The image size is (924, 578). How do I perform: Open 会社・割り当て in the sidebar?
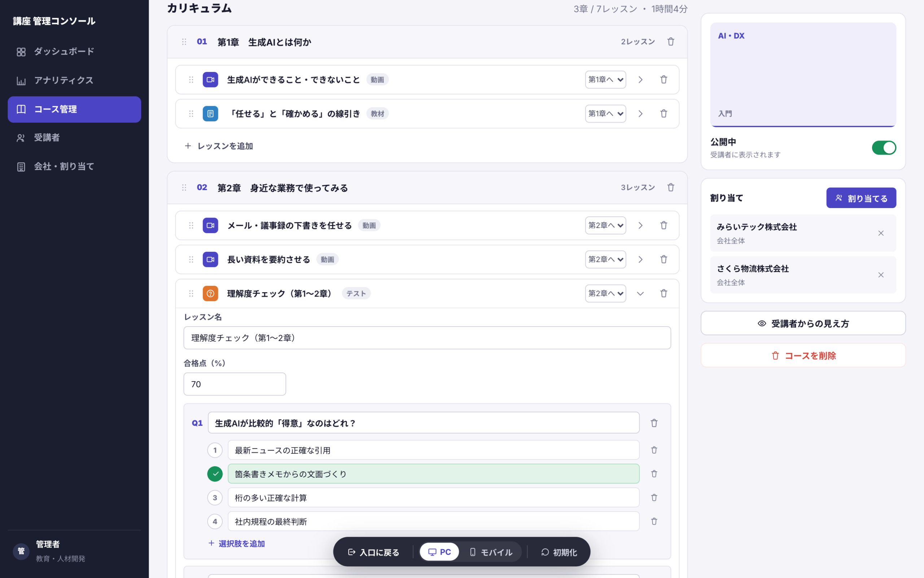(x=74, y=166)
